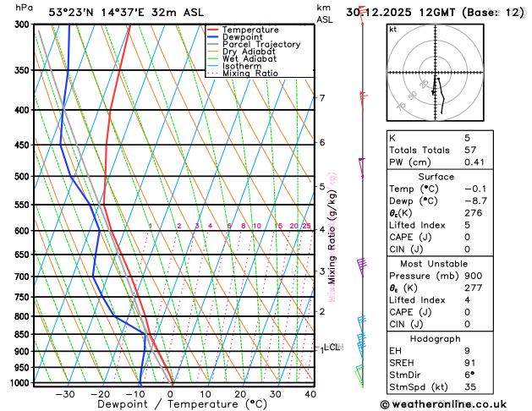The height and width of the screenshot is (411, 532).
Task: Click the Mixing Ratio (g/kg) vertical axis title
Action: tap(332, 237)
